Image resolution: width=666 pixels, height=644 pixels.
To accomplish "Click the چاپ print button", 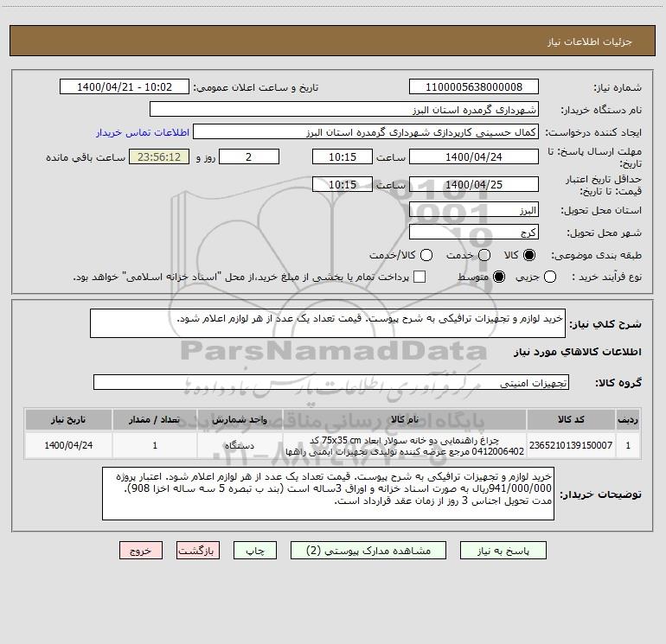I will (255, 551).
